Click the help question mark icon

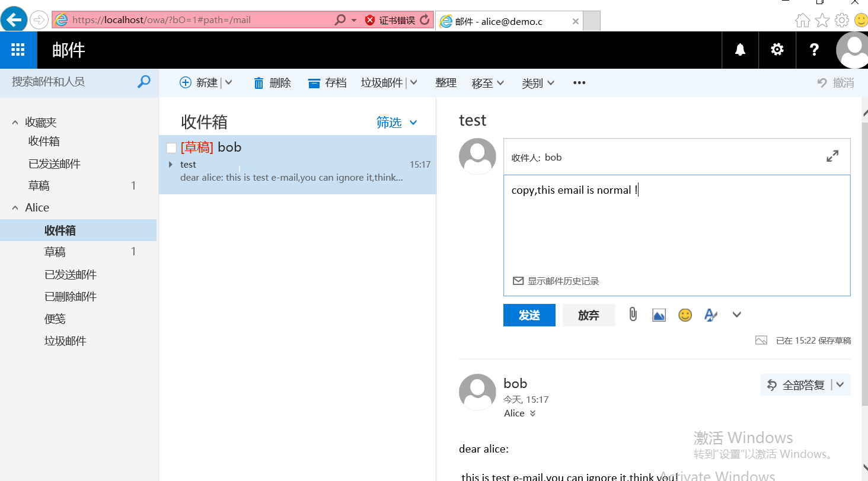click(814, 50)
